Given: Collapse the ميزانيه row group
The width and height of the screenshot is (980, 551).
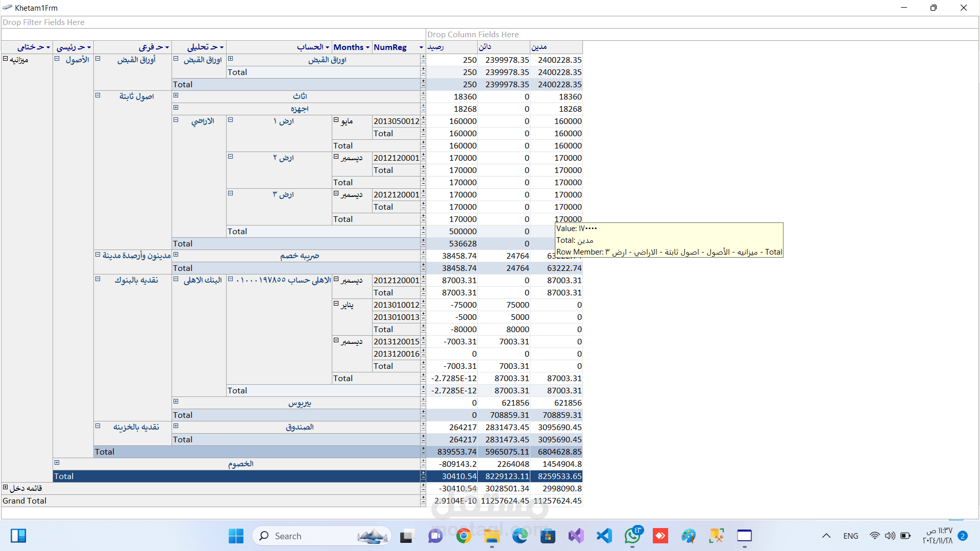Looking at the screenshot, I should [x=6, y=59].
